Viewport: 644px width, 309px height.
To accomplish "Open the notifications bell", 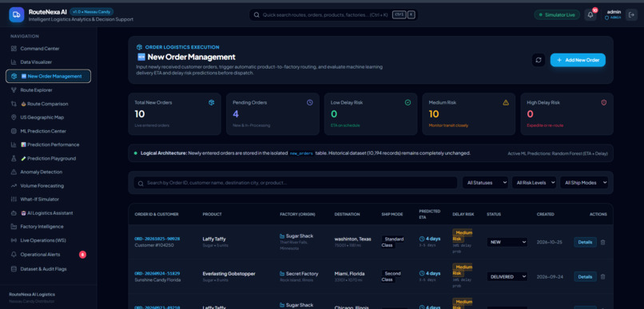I will click(x=590, y=15).
